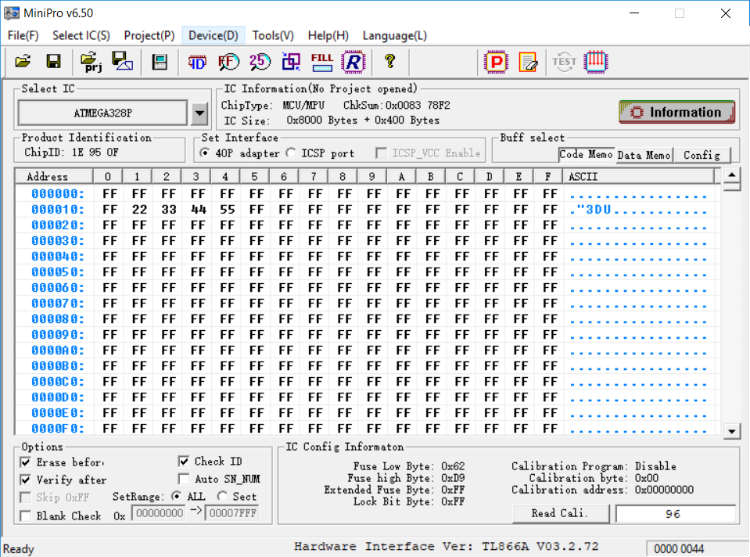Image resolution: width=750 pixels, height=557 pixels.
Task: Click the ASCII text ."3DU in row 000010
Action: 591,209
